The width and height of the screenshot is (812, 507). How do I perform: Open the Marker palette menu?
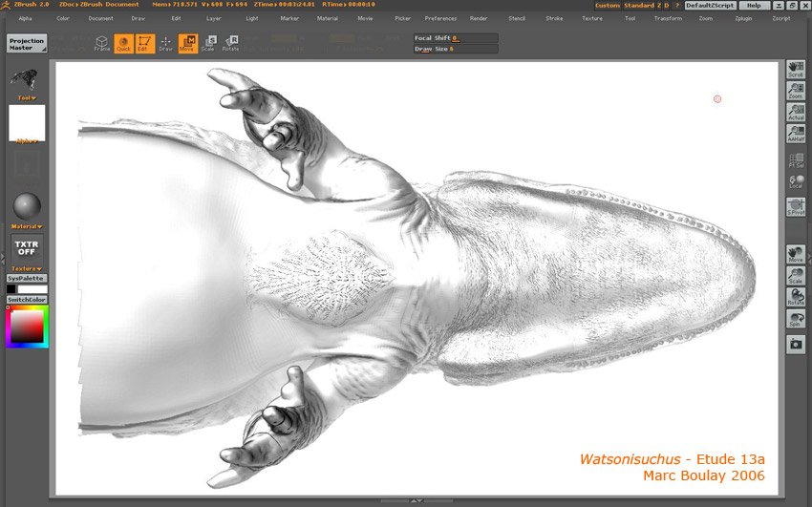[x=289, y=19]
